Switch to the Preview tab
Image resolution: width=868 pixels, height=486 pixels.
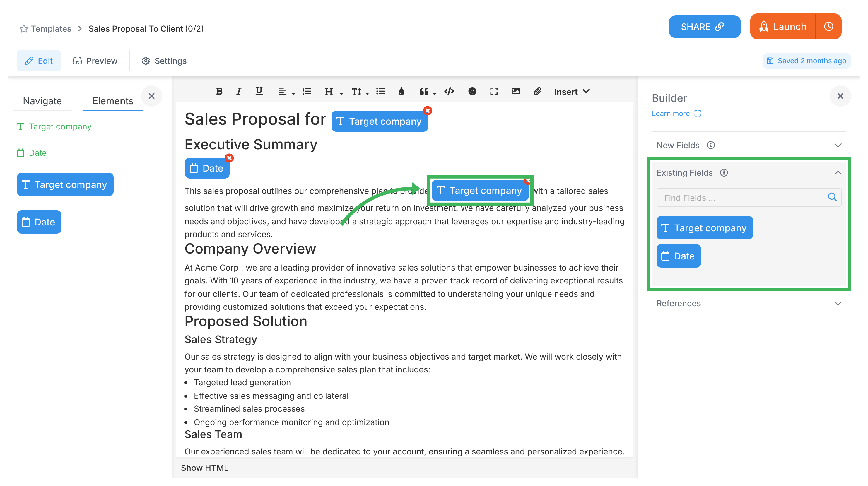(95, 61)
